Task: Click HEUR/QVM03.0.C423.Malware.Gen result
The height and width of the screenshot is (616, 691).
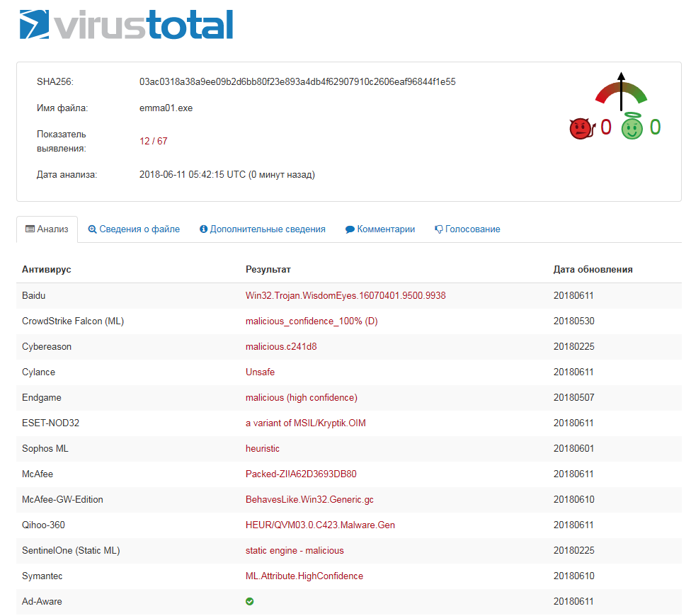Action: click(321, 525)
